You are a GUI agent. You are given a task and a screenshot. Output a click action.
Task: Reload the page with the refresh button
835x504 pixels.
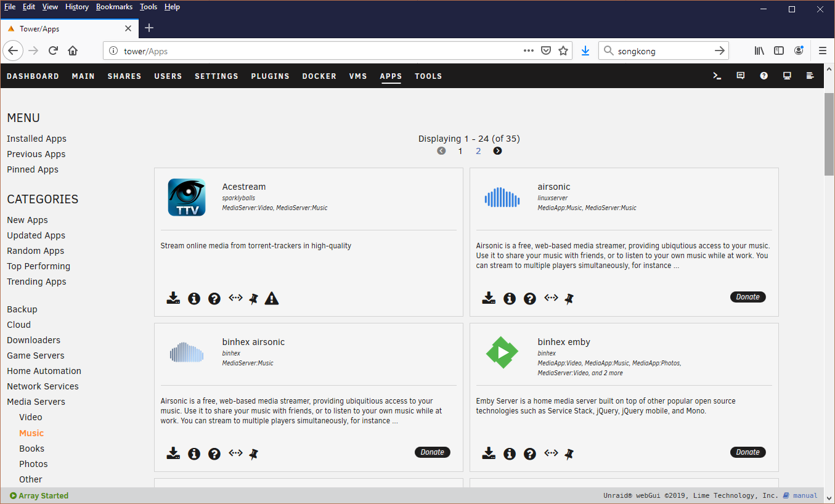click(x=53, y=51)
